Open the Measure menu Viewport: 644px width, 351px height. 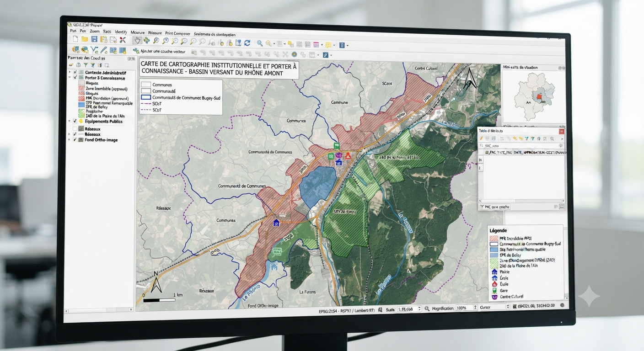pyautogui.click(x=137, y=32)
